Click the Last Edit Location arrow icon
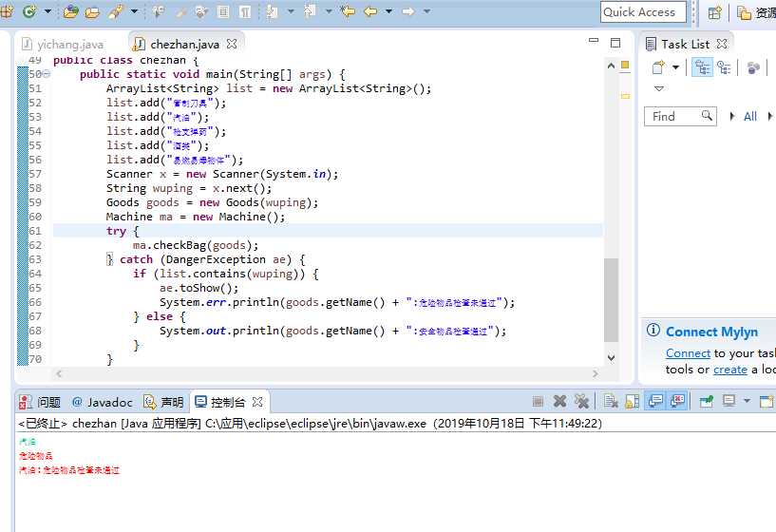Viewport: 776px width, 532px height. (x=349, y=10)
